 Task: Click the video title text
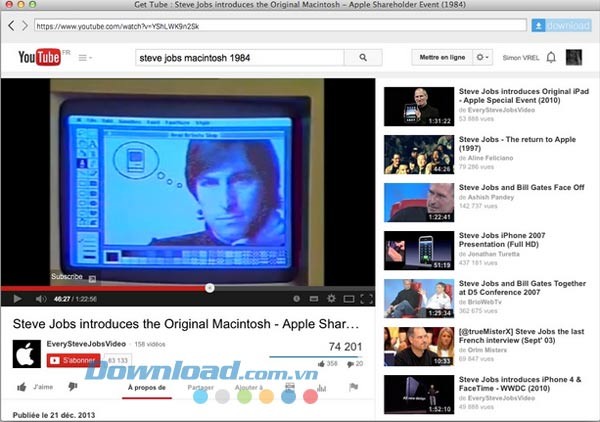click(186, 324)
